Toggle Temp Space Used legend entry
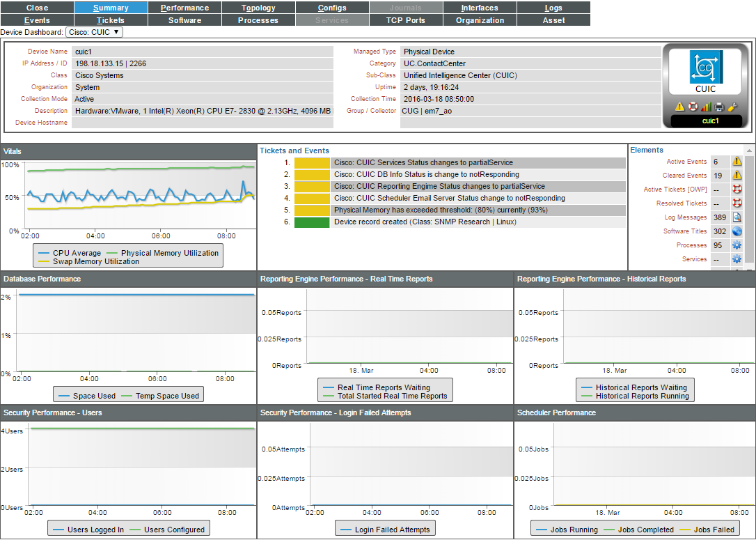 (x=160, y=396)
